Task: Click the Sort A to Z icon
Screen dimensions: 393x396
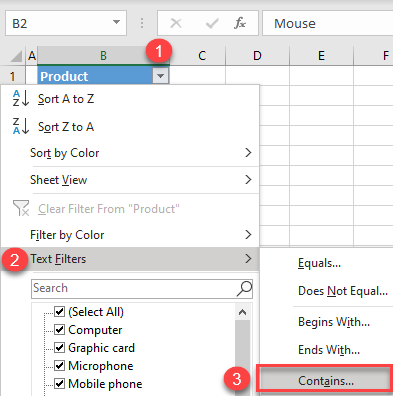Action: click(x=21, y=98)
